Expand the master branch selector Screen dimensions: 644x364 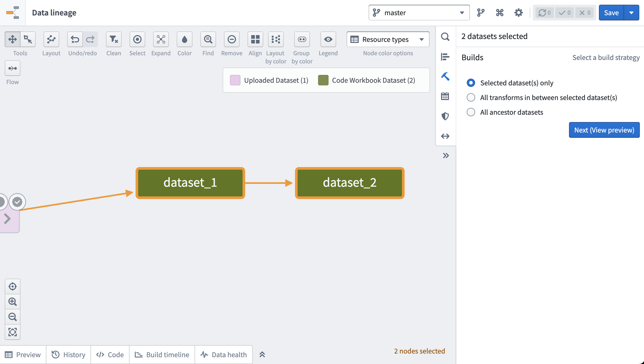(462, 12)
